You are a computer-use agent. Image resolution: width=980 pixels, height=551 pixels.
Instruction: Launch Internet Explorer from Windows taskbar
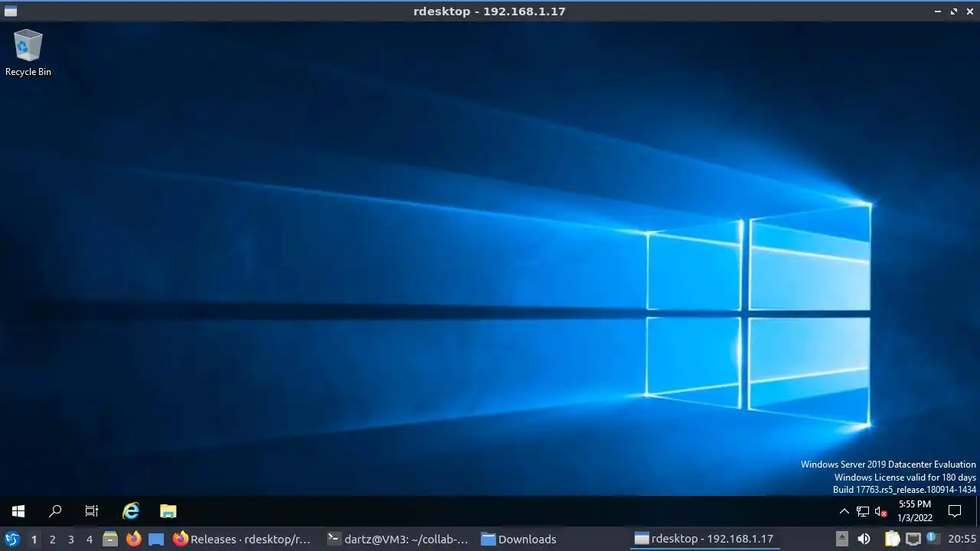[x=131, y=511]
